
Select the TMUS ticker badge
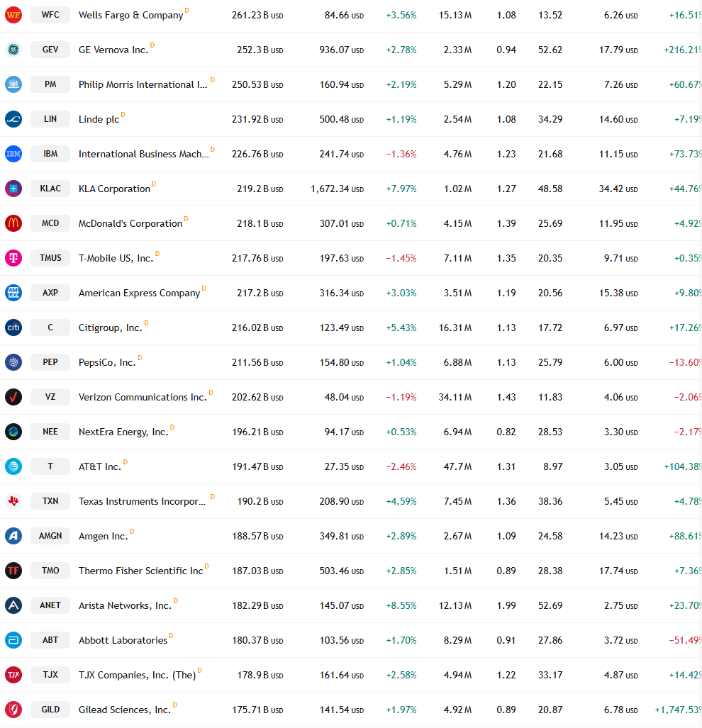tap(50, 258)
